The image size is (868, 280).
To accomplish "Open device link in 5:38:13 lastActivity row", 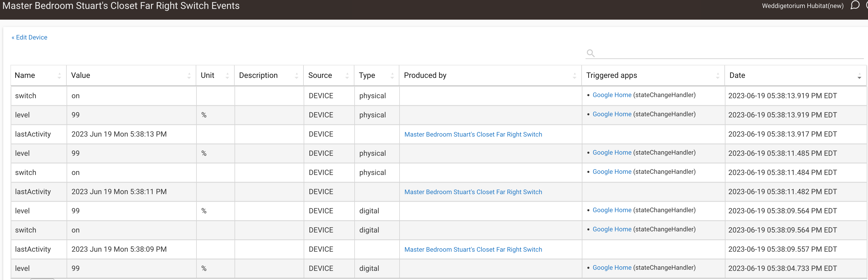I will tap(473, 134).
